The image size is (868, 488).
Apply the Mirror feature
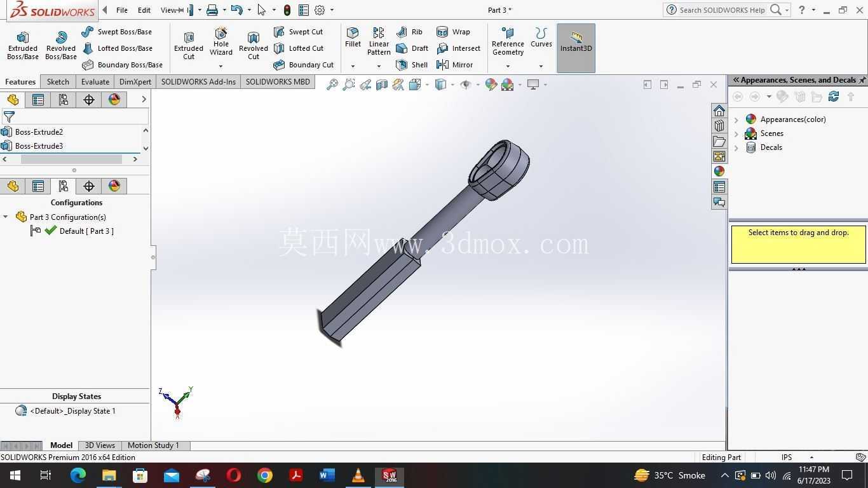click(454, 65)
